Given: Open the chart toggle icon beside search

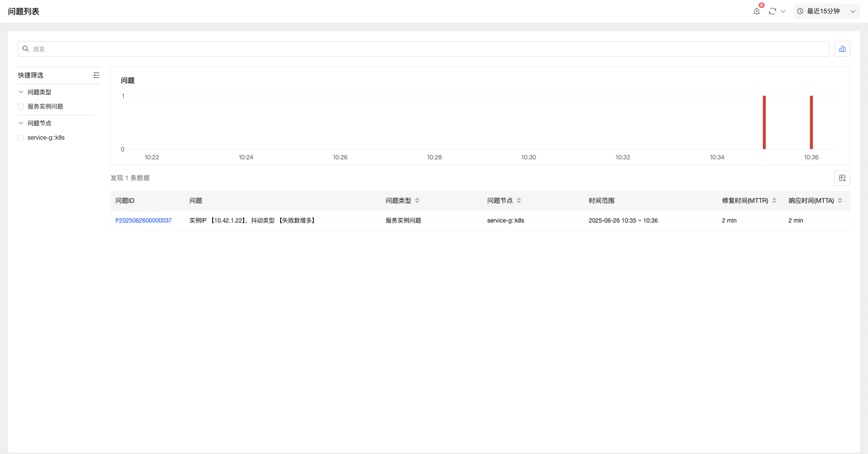Looking at the screenshot, I should coord(842,49).
